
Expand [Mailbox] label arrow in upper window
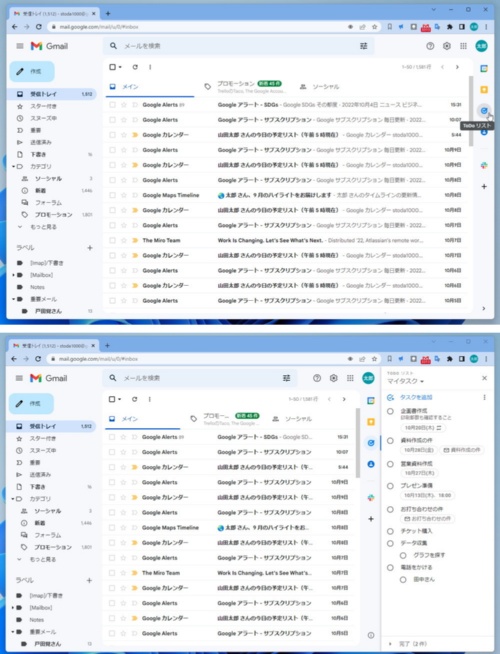tap(13, 275)
